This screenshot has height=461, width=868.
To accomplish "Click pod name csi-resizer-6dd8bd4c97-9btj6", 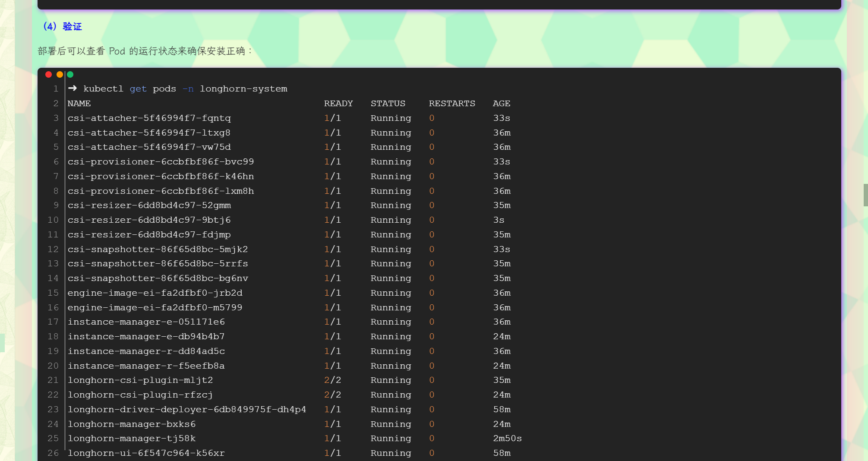I will point(149,220).
